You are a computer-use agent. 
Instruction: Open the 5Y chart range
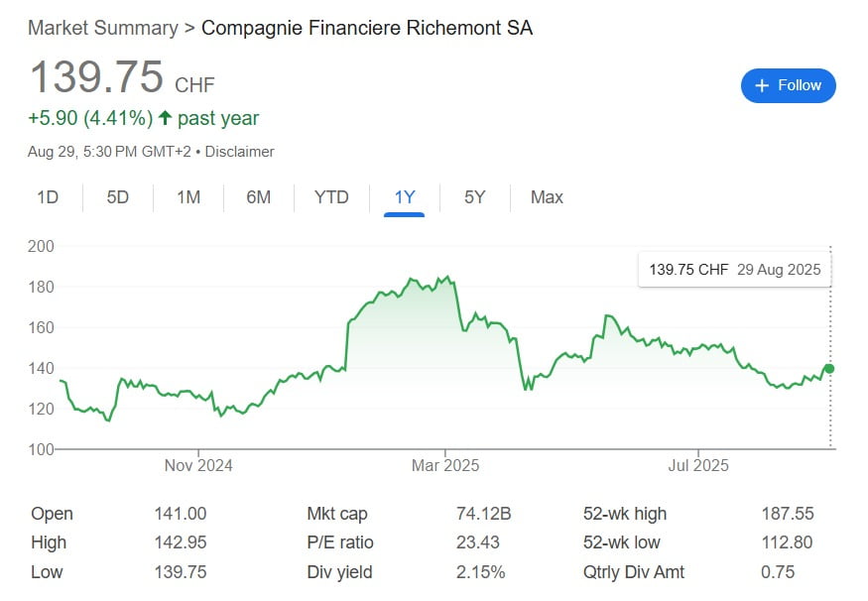pos(475,197)
